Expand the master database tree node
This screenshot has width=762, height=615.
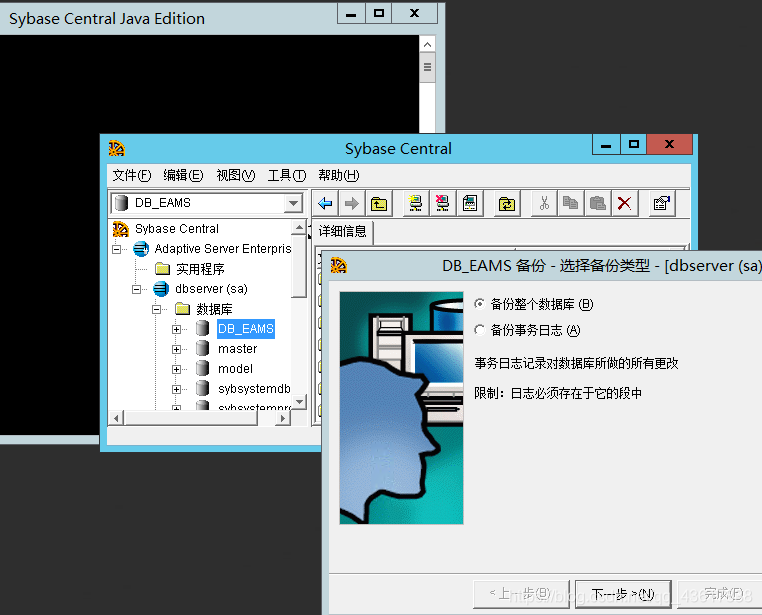click(x=176, y=349)
